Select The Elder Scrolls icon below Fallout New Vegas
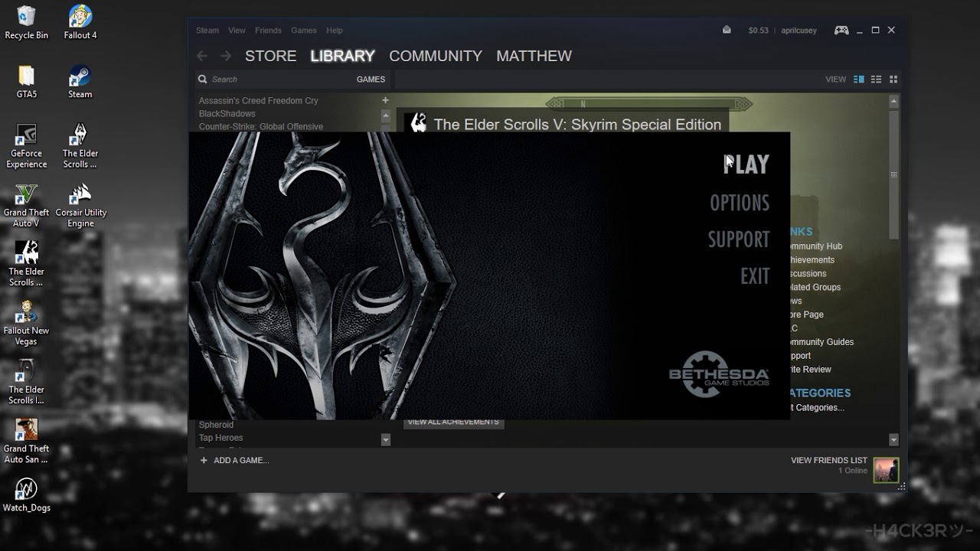This screenshot has height=551, width=980. [x=26, y=382]
